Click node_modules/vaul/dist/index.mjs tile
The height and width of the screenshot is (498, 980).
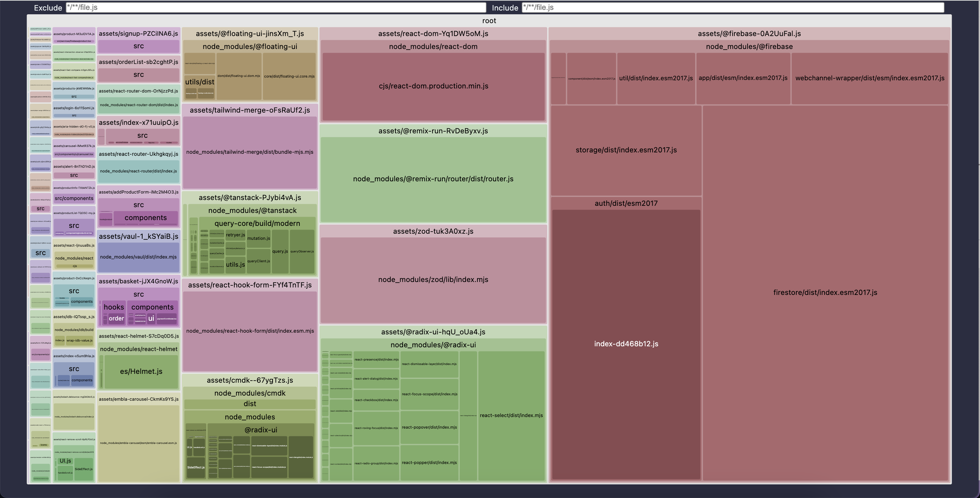(x=138, y=257)
